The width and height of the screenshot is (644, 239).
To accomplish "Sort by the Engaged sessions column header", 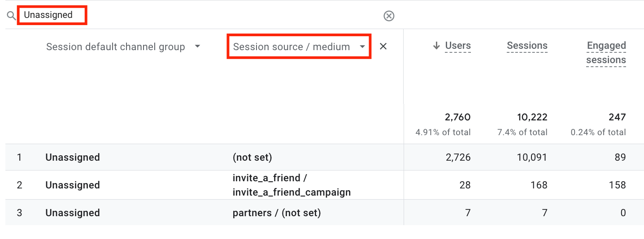I will point(606,53).
